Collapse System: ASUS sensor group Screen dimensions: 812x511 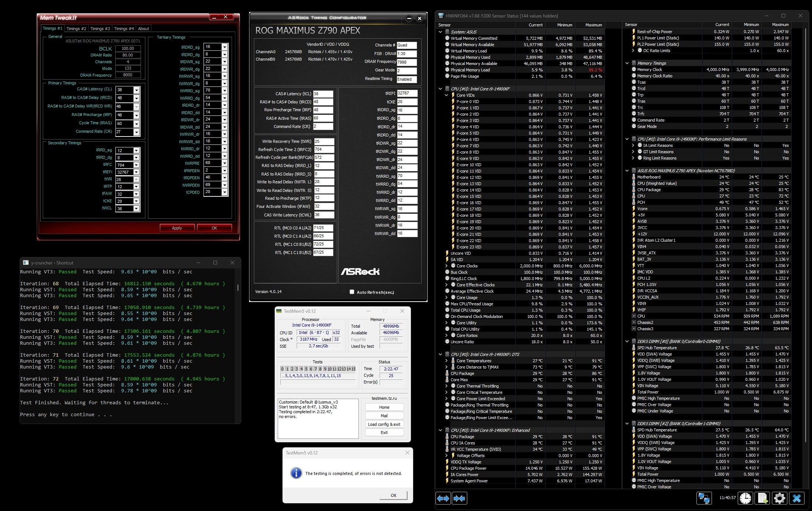[x=441, y=32]
